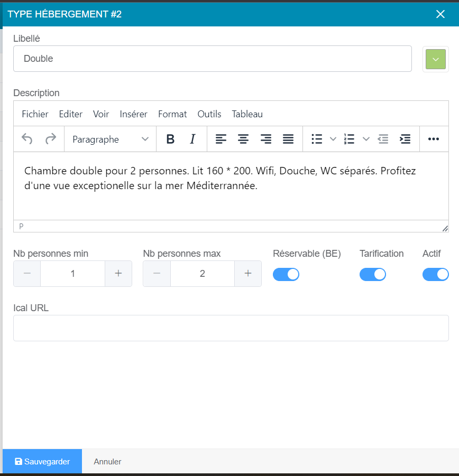The width and height of the screenshot is (459, 476).
Task: Decrease paragraph indent
Action: [x=383, y=139]
